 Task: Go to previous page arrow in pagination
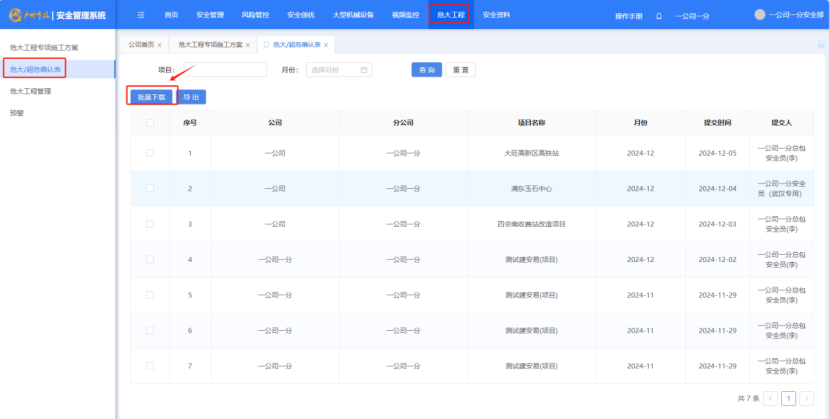tap(770, 398)
